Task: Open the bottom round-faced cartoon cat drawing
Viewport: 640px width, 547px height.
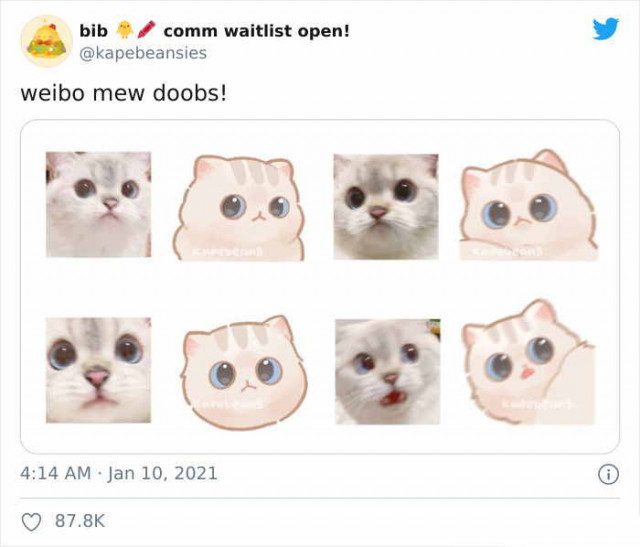Action: (x=244, y=373)
